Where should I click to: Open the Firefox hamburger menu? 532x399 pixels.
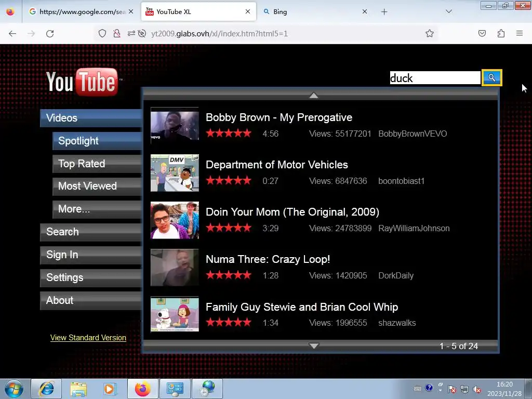point(520,33)
